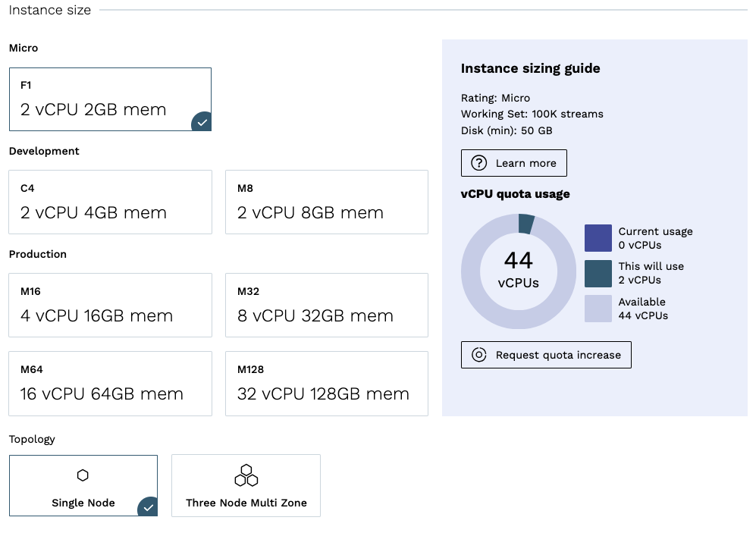Click the question mark icon in Learn more
The height and width of the screenshot is (533, 756).
(478, 163)
